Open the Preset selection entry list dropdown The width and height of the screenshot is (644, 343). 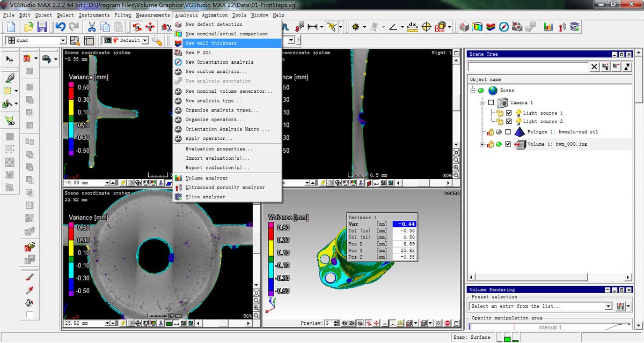[609, 306]
